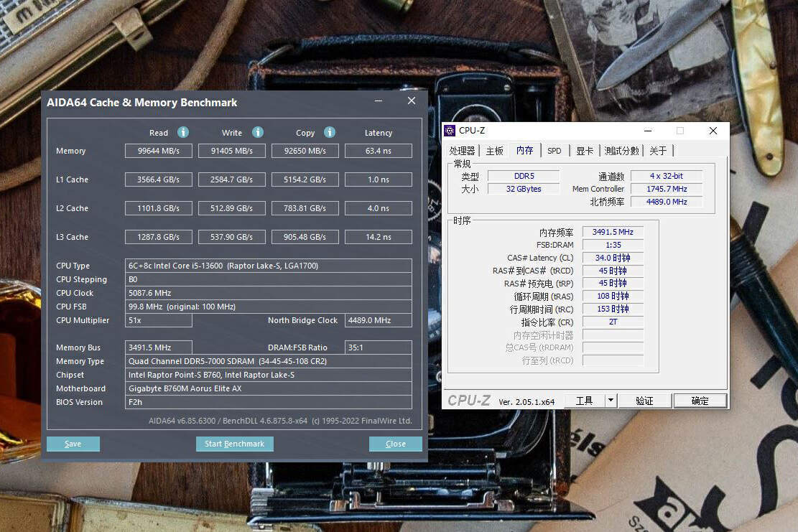Click CAS# Latency value 34.0 时钟
This screenshot has height=532, width=798.
pos(613,258)
